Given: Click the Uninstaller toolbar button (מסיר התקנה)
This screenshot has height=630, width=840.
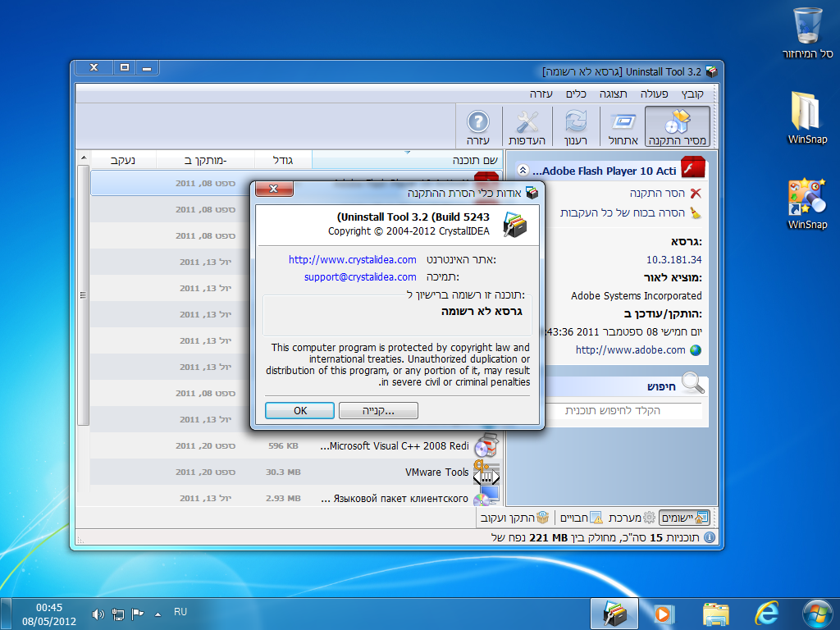Looking at the screenshot, I should tap(677, 127).
